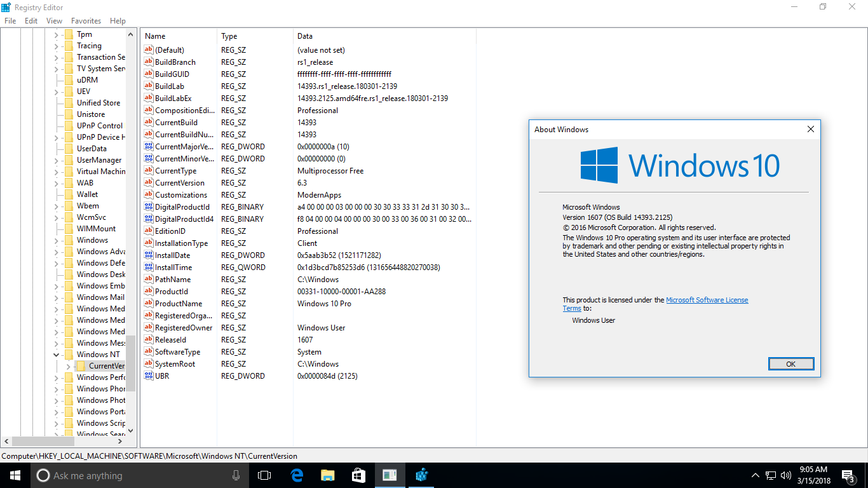This screenshot has height=488, width=868.
Task: Select the WIMMount tree item
Action: (x=97, y=229)
